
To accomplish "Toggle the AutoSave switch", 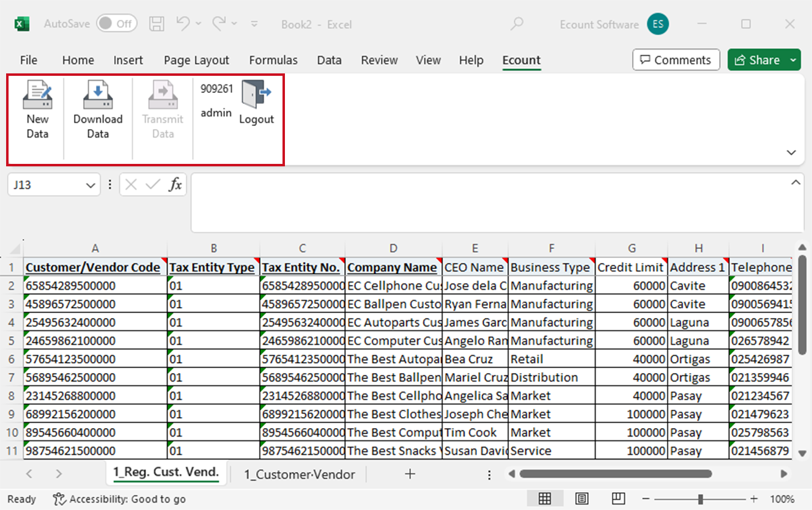I will [116, 24].
